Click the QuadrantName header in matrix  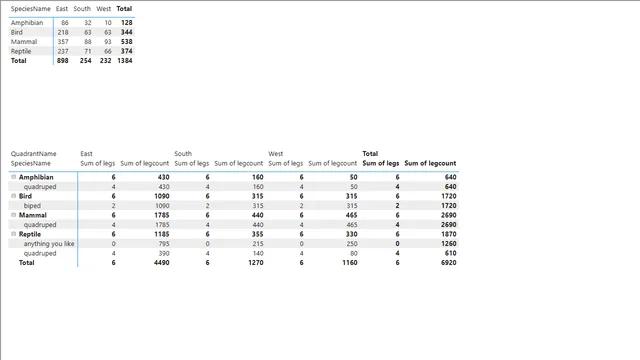click(x=33, y=153)
